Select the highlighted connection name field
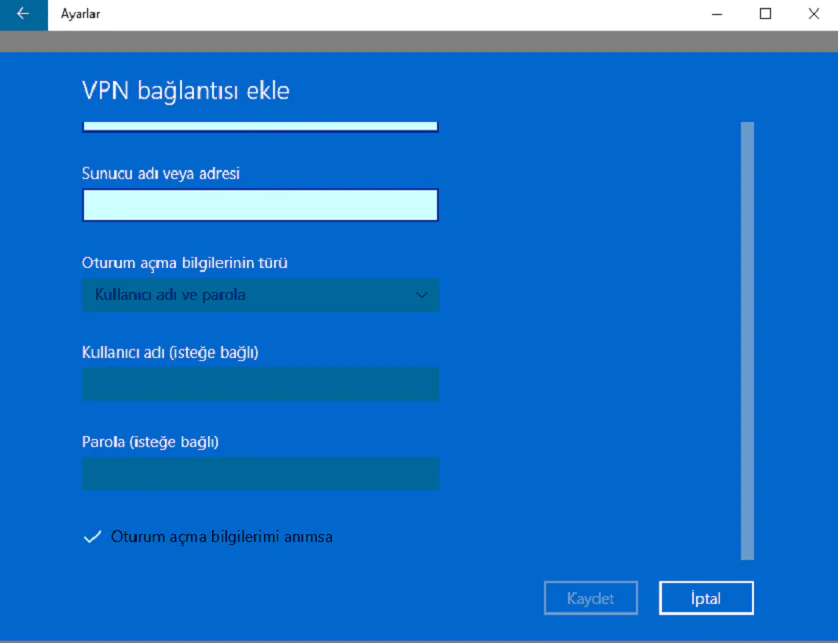 click(x=260, y=126)
